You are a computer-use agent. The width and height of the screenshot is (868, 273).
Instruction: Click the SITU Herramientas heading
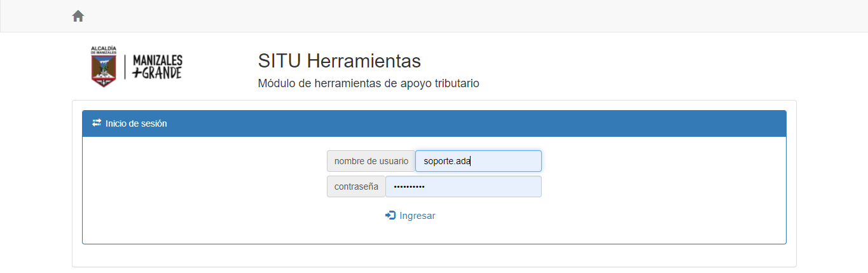point(339,61)
